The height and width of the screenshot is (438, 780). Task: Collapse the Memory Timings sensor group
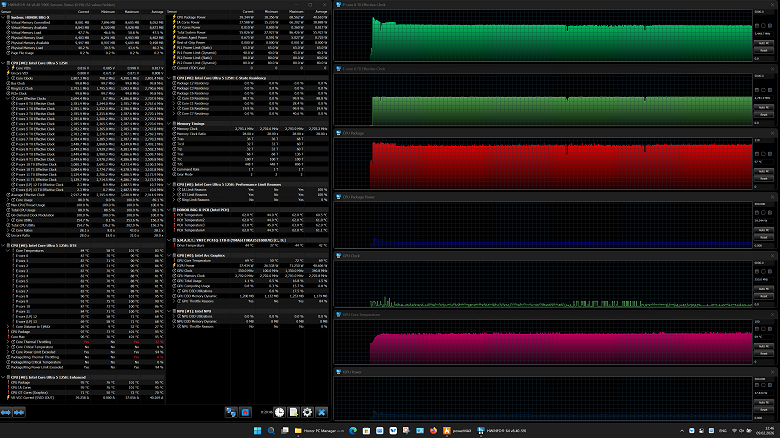click(168, 124)
